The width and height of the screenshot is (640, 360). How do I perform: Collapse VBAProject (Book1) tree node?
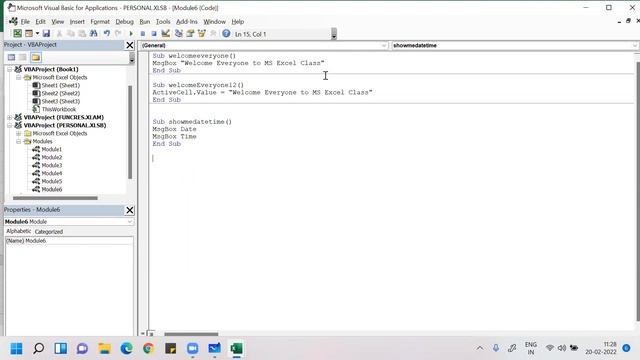coord(9,69)
